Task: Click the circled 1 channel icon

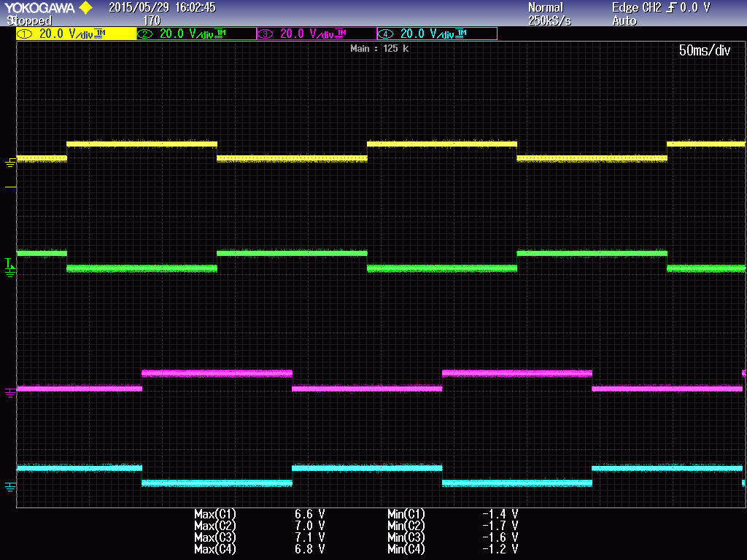Action: pos(24,34)
